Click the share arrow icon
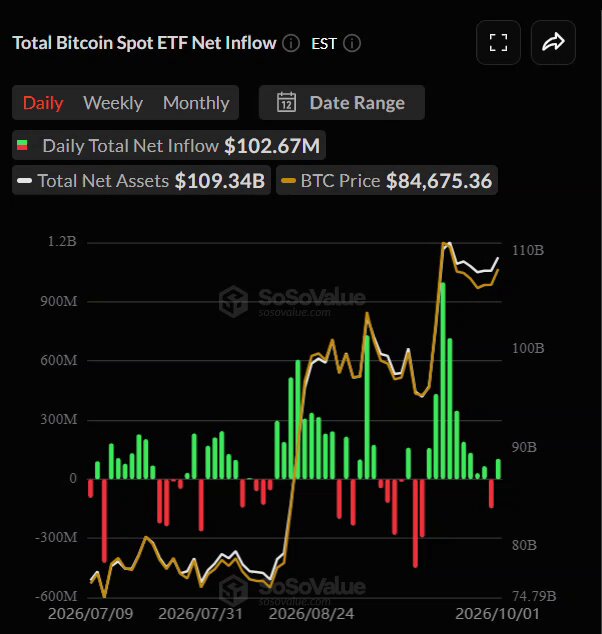The height and width of the screenshot is (634, 602). (553, 42)
